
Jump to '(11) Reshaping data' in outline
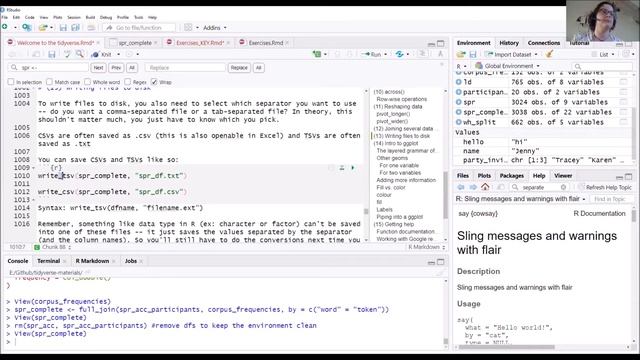[398, 107]
